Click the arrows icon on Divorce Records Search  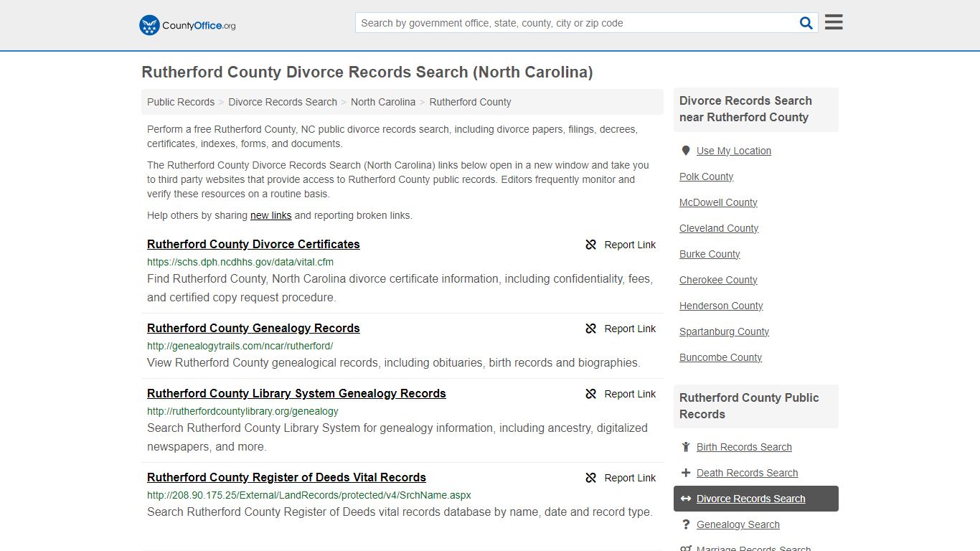click(x=685, y=498)
